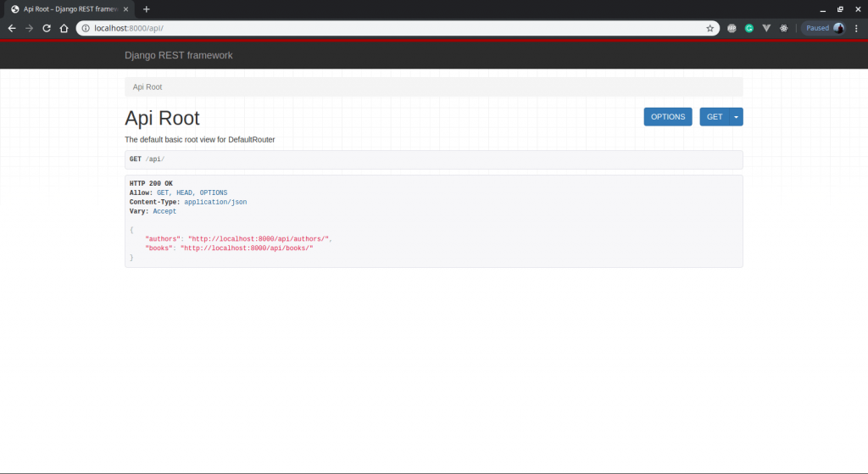The image size is (868, 474).
Task: Follow the authors API URL link
Action: 259,239
